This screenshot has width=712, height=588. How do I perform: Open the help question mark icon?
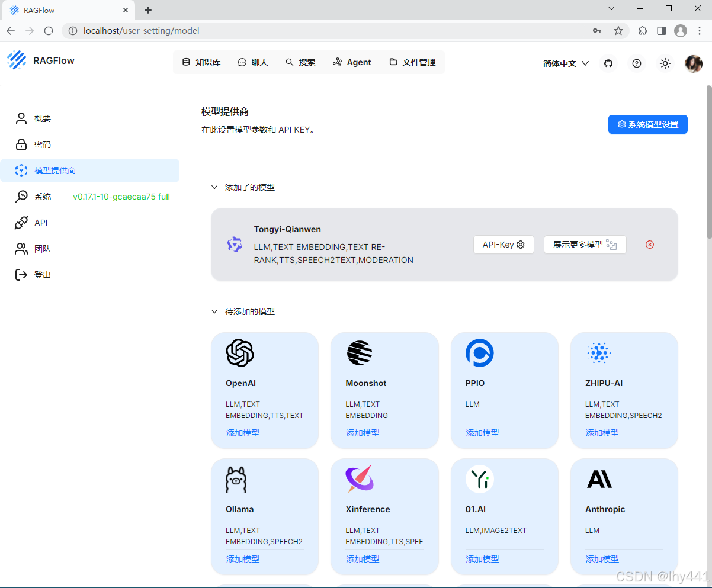637,63
